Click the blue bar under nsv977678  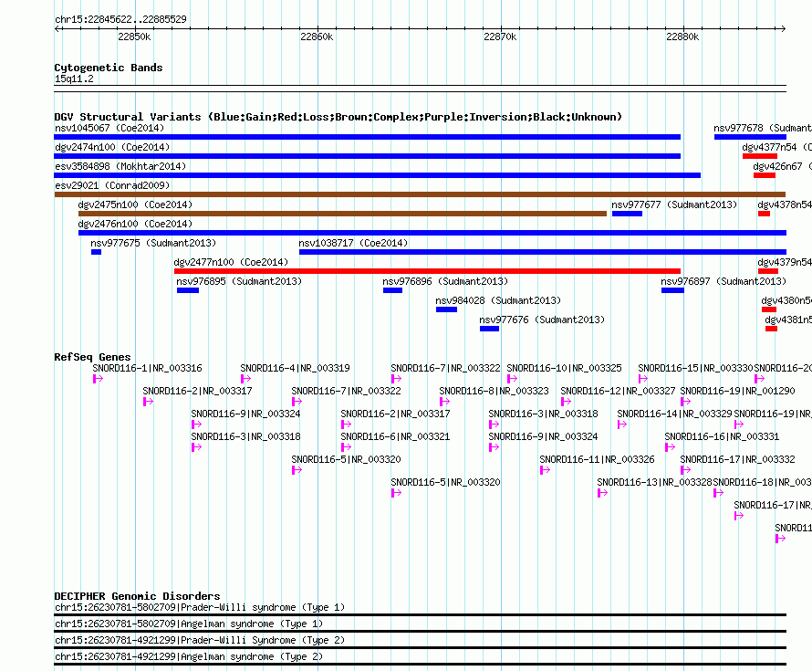(x=750, y=137)
